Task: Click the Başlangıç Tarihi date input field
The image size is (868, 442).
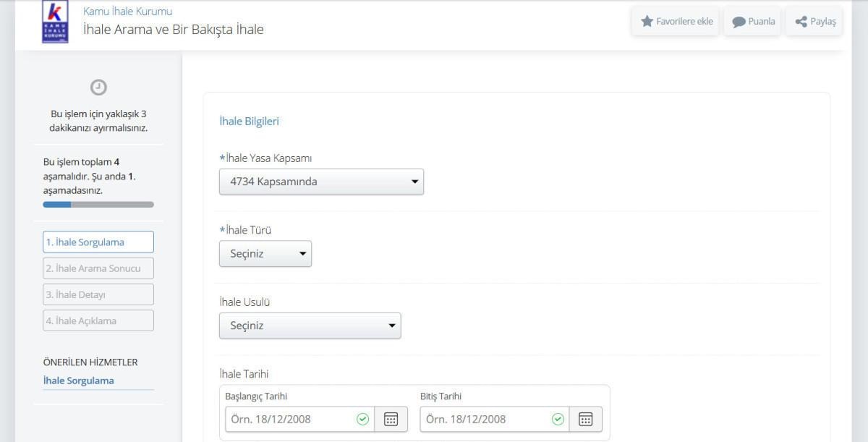Action: [x=291, y=420]
